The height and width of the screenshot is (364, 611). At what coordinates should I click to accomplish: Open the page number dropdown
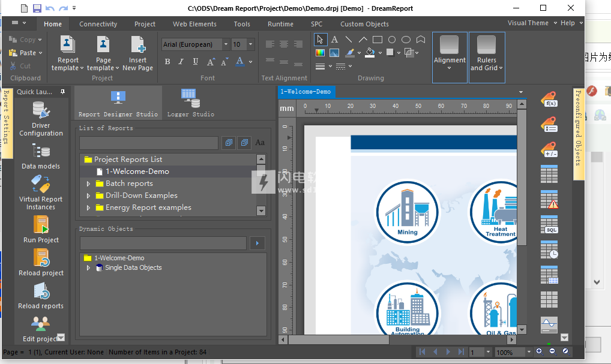coord(488,352)
